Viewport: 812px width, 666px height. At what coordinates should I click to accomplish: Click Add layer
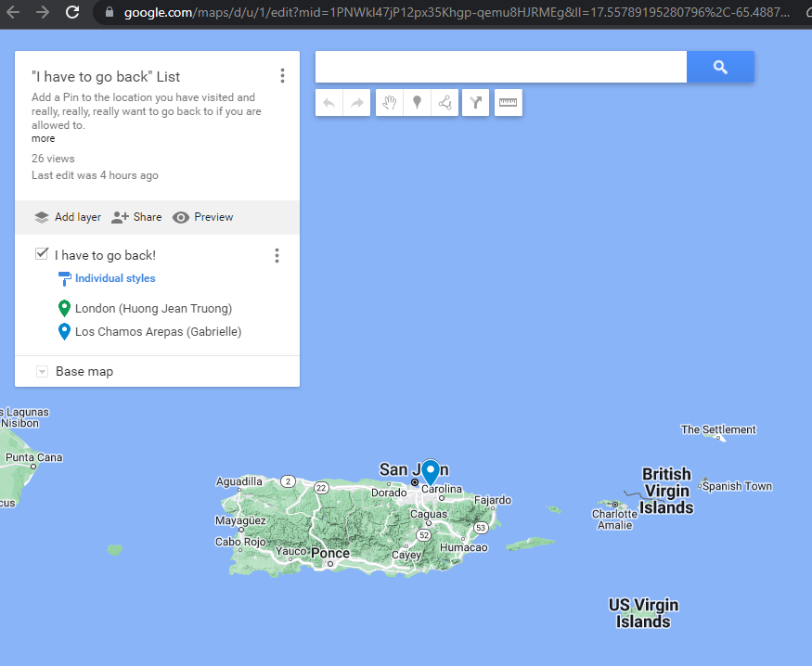pos(68,217)
